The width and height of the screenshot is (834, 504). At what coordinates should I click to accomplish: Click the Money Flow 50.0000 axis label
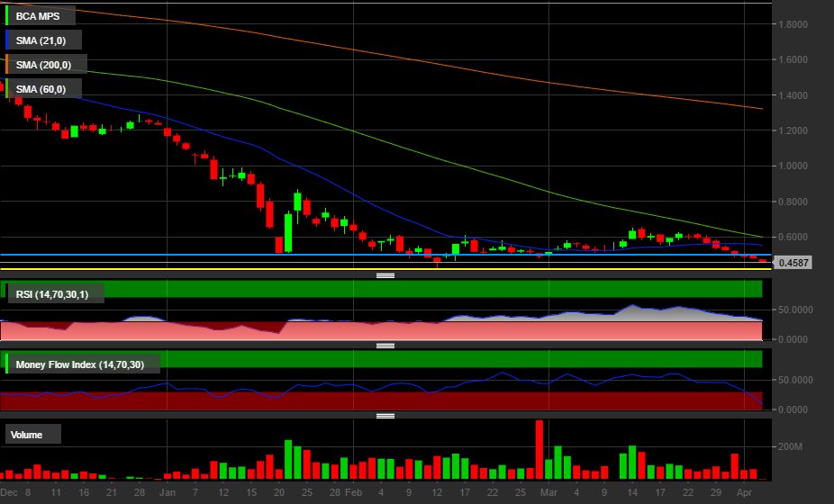(x=795, y=380)
